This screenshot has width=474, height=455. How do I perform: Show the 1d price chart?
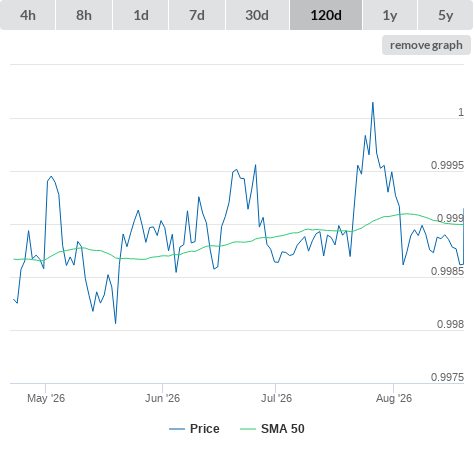click(x=141, y=15)
